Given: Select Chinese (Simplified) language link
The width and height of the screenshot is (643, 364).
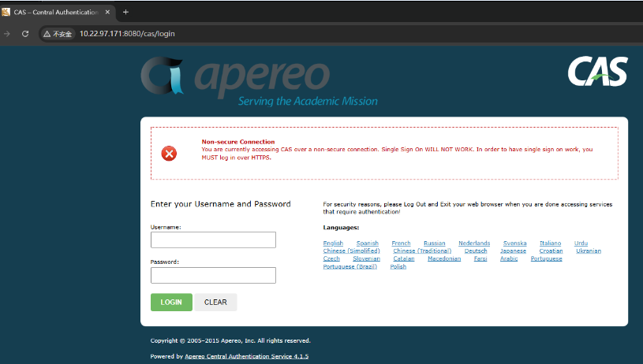Looking at the screenshot, I should point(351,251).
